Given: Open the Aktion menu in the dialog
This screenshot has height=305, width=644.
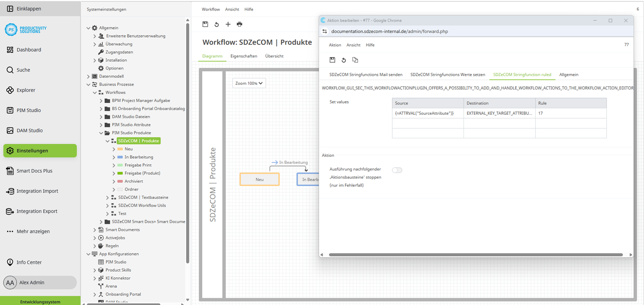Looking at the screenshot, I should pos(335,45).
